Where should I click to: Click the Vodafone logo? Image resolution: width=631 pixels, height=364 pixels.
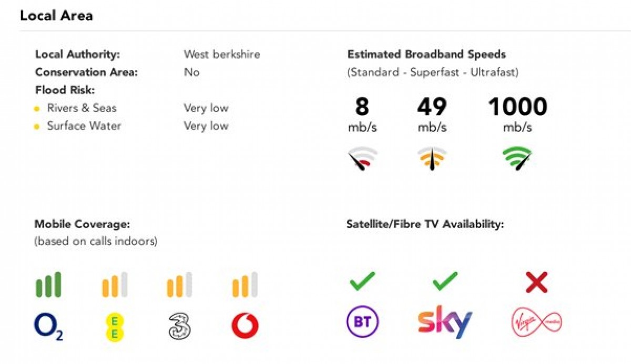click(245, 326)
